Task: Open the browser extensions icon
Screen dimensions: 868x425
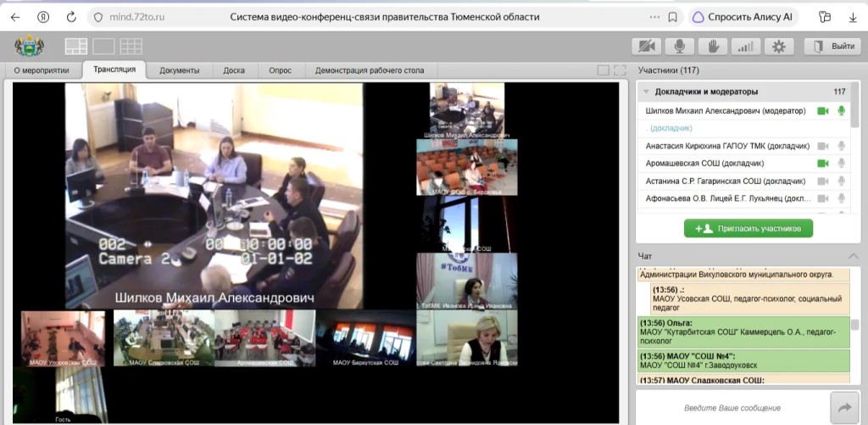Action: [x=825, y=17]
